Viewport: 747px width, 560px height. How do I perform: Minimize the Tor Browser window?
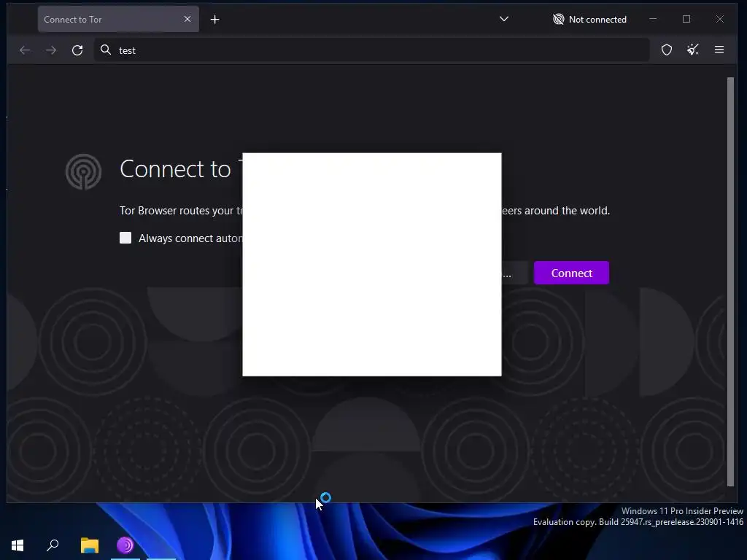pos(653,19)
